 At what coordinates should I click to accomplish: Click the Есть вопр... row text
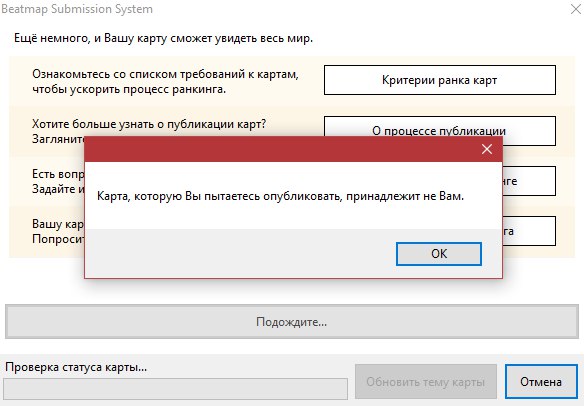pos(58,181)
